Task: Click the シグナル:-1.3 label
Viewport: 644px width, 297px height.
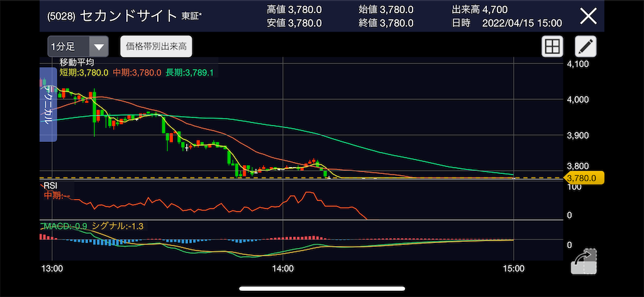Action: pyautogui.click(x=117, y=225)
